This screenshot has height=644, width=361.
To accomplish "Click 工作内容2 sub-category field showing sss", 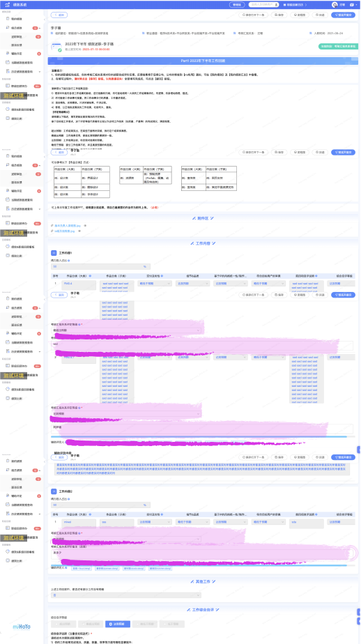I will click(x=116, y=522).
